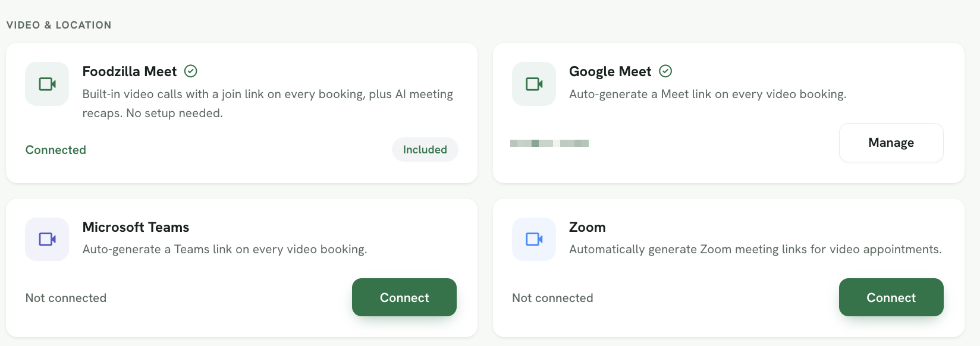Image resolution: width=980 pixels, height=346 pixels.
Task: Click the Zoom description about meeting links
Action: point(755,249)
